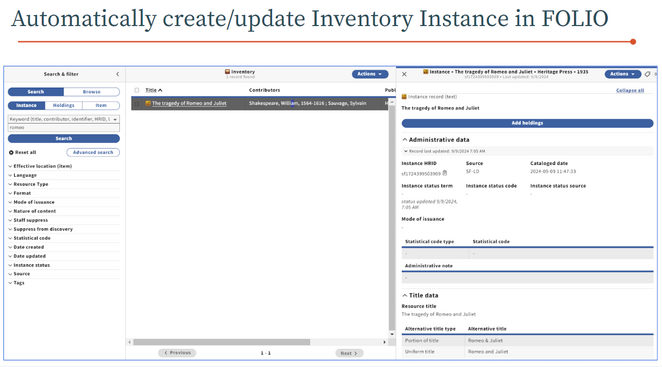Sort results by the Title column
Viewport: 662px width, 367px height.
(154, 90)
